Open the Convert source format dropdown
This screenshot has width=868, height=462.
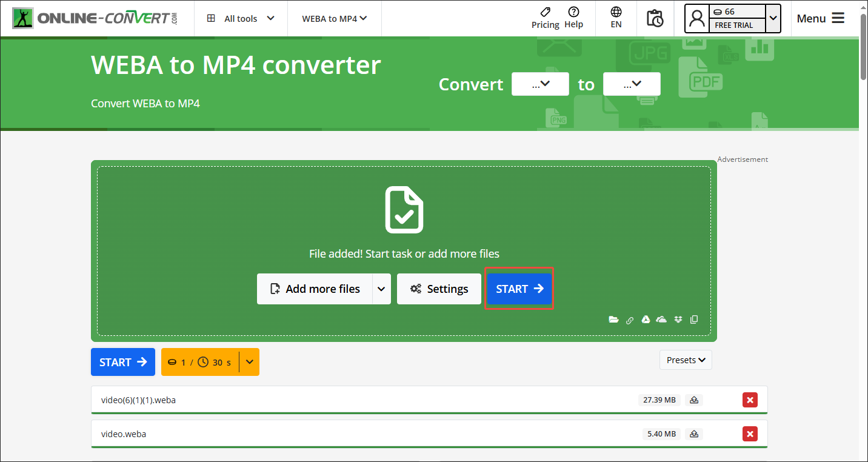[540, 84]
